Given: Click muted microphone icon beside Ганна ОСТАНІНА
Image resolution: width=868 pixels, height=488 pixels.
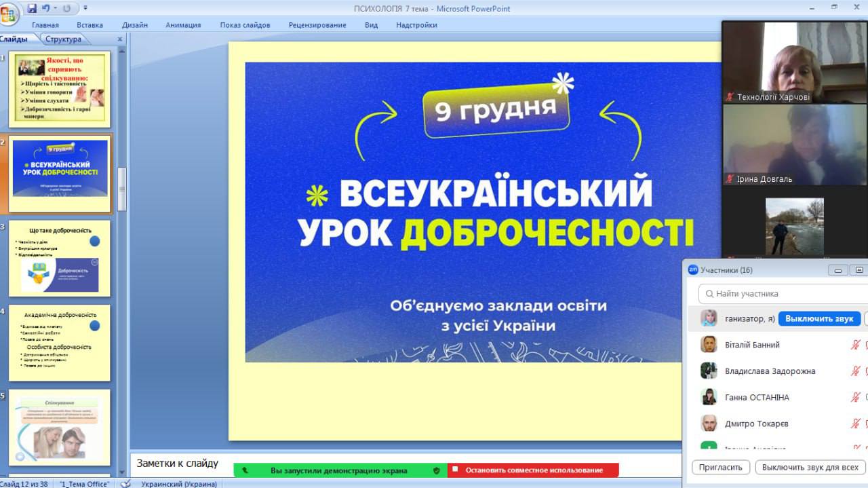Looking at the screenshot, I should click(x=856, y=397).
